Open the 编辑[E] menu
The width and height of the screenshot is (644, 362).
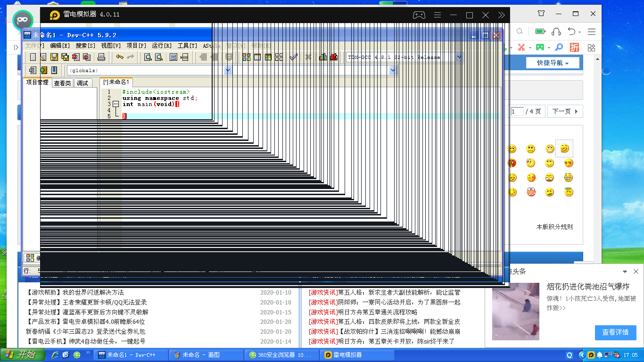pos(60,46)
